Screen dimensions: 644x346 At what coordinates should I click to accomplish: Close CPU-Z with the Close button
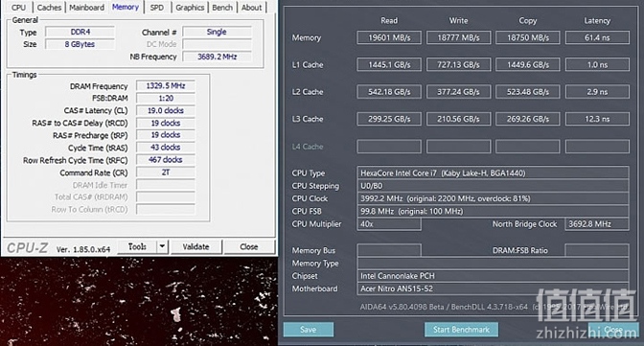tap(249, 246)
